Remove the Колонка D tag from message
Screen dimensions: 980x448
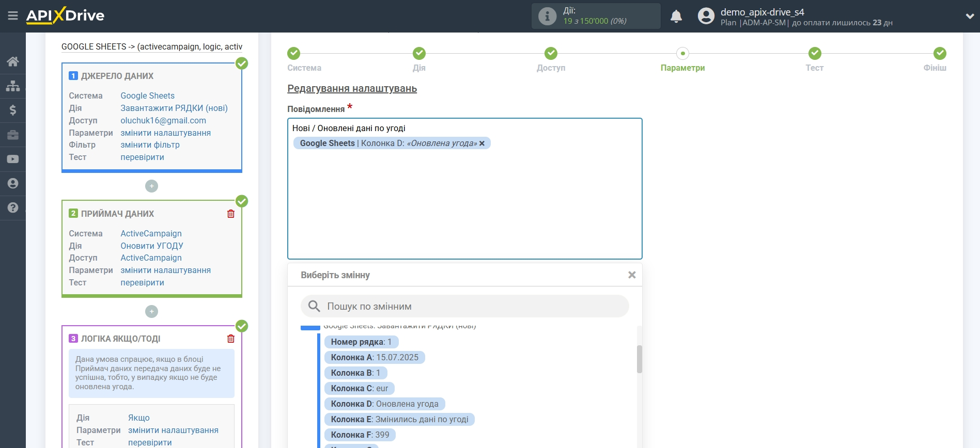click(x=482, y=143)
